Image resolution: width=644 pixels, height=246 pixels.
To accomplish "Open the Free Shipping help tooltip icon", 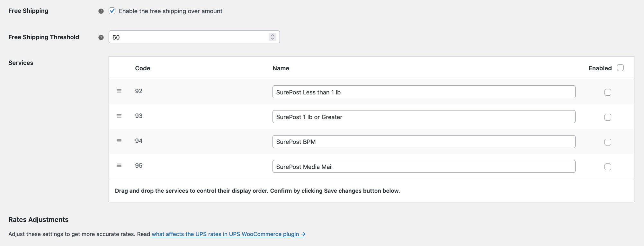I will pos(101,11).
